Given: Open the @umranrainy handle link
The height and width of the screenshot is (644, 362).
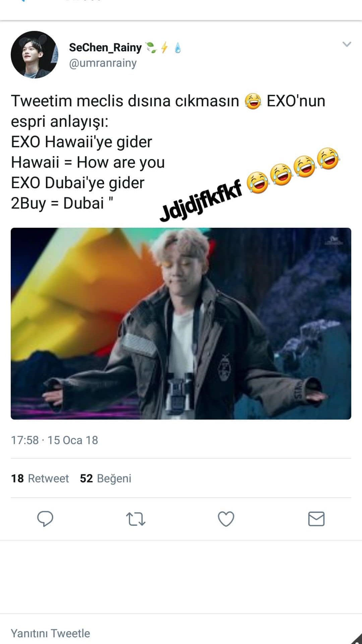Looking at the screenshot, I should [x=103, y=63].
